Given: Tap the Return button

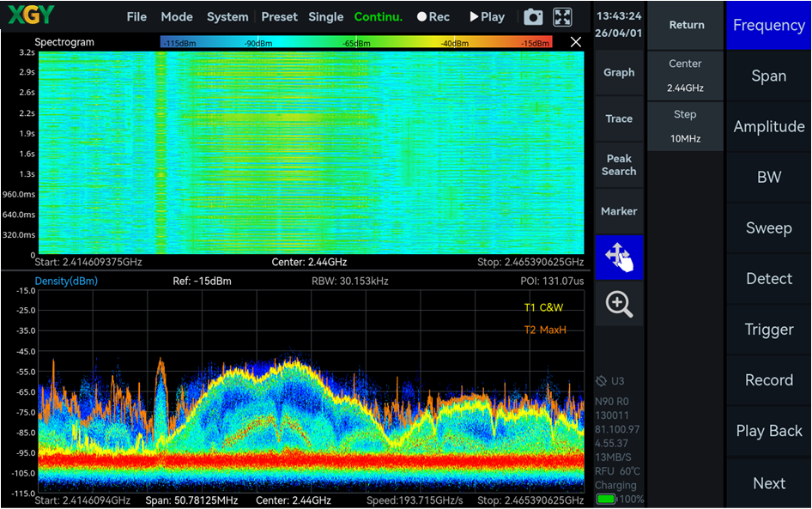Looking at the screenshot, I should click(x=686, y=25).
